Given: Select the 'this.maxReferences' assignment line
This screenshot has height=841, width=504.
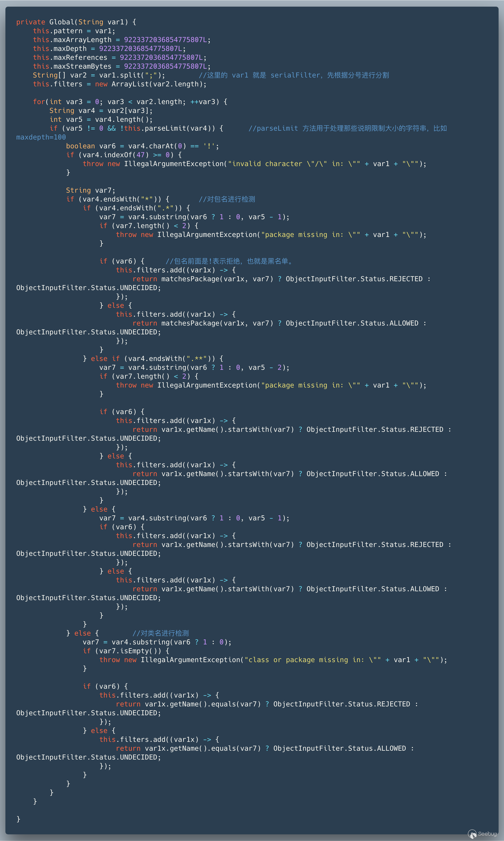Looking at the screenshot, I should tap(120, 57).
